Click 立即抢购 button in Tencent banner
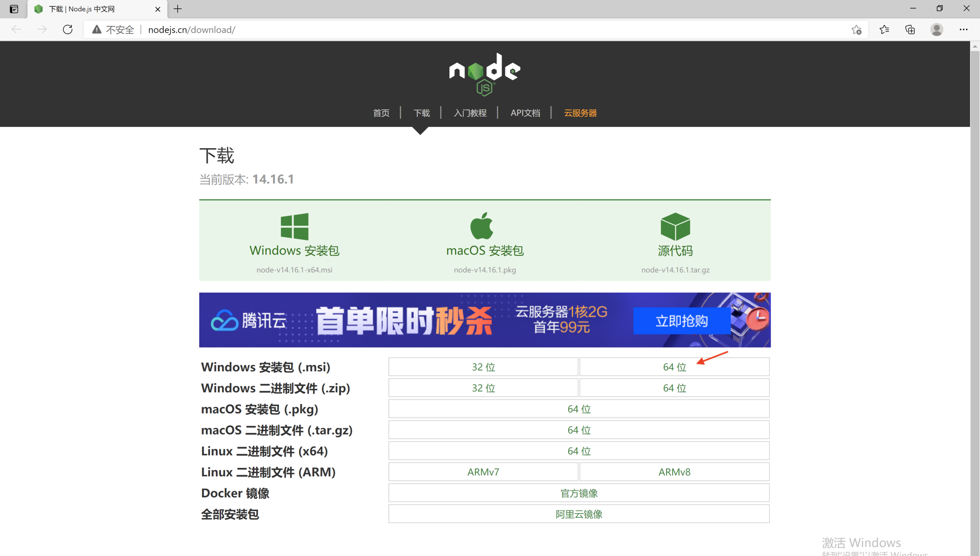 coord(682,321)
